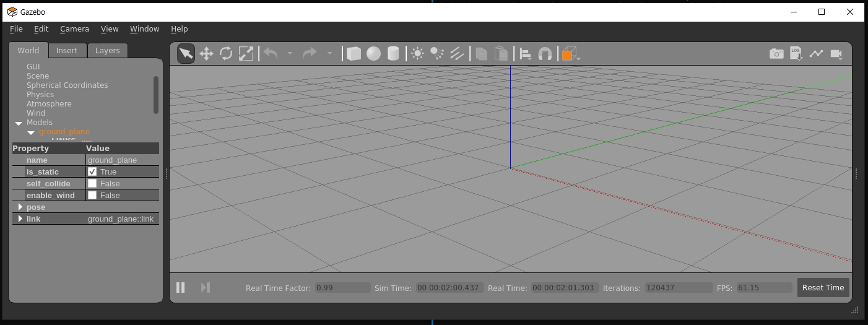Viewport: 868px width, 325px height.
Task: Click the paste icon in toolbar
Action: coord(501,54)
